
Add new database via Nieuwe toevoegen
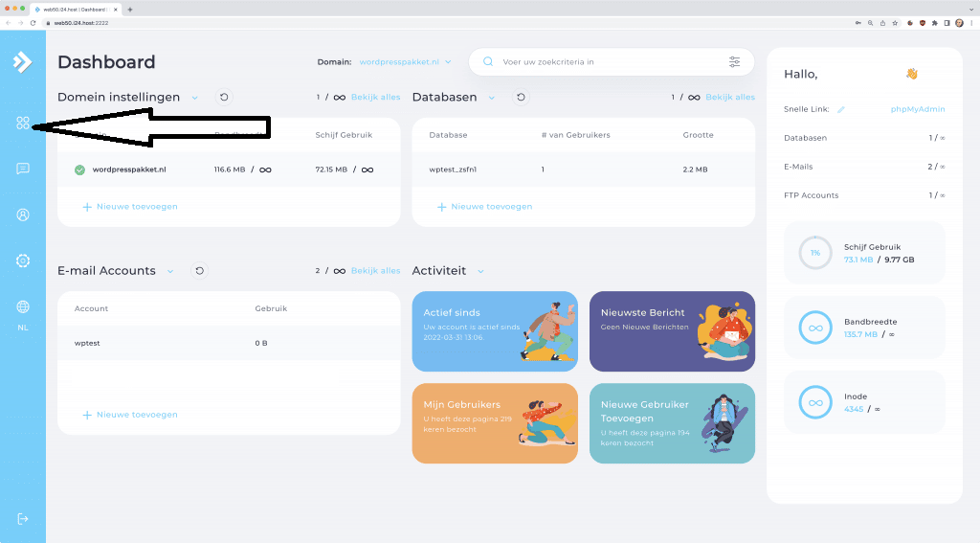coord(484,207)
